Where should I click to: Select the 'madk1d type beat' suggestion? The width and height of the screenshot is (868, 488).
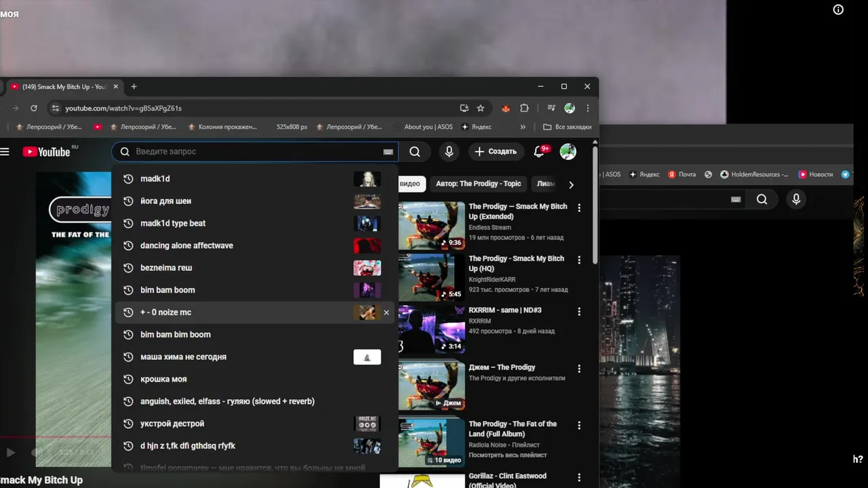point(254,224)
